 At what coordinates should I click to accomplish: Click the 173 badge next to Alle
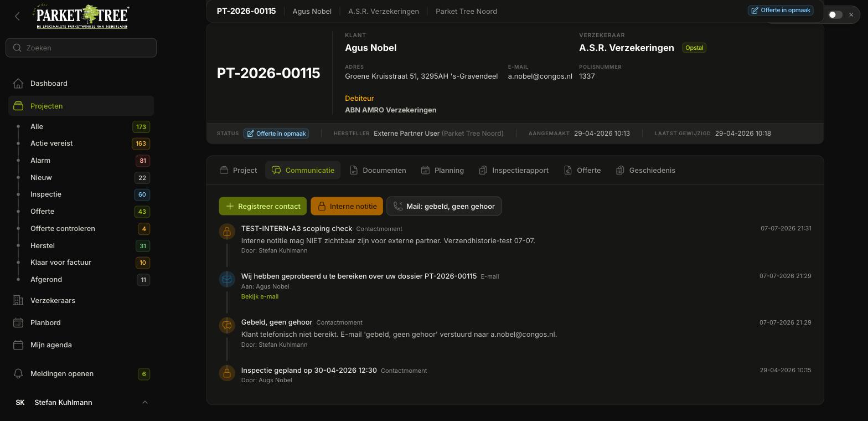(x=141, y=127)
